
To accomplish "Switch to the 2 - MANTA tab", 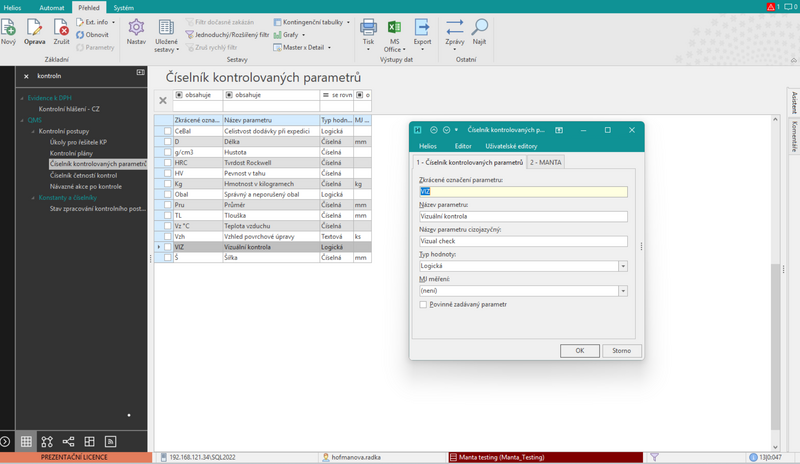I will tap(545, 162).
